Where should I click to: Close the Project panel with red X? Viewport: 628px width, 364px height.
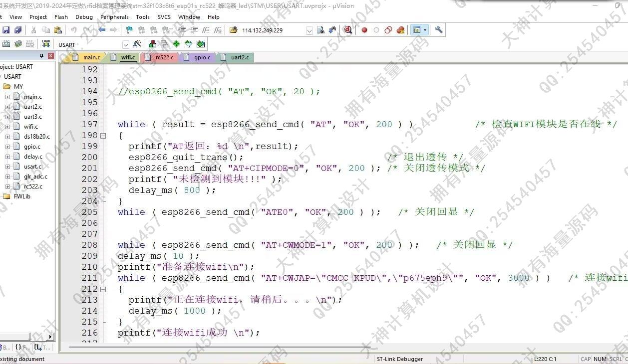(51, 56)
